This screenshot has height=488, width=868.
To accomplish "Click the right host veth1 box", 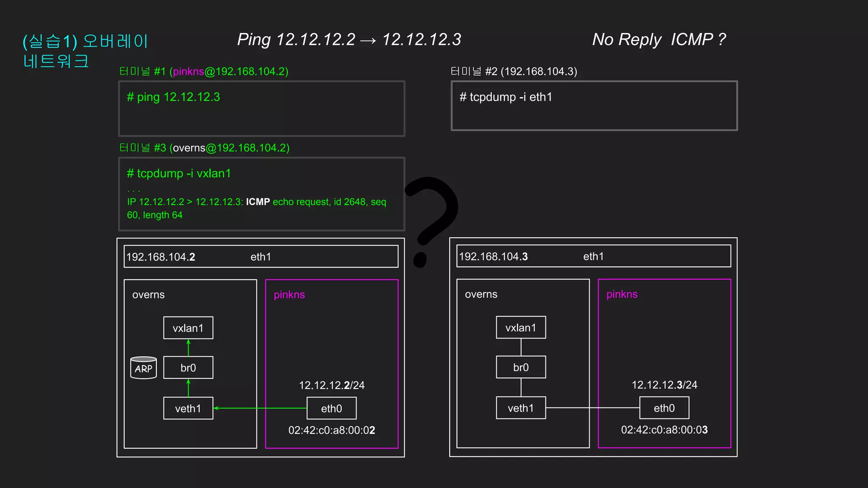I will pyautogui.click(x=521, y=408).
